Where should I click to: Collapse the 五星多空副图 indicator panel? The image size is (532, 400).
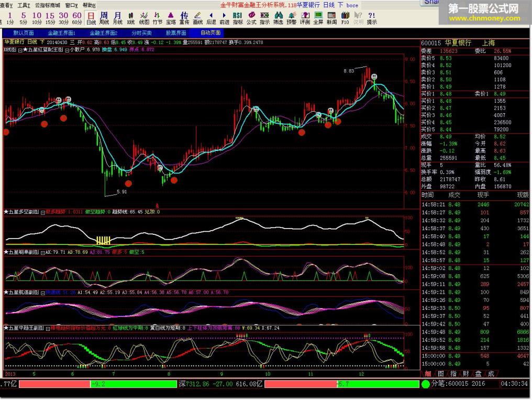(x=43, y=212)
